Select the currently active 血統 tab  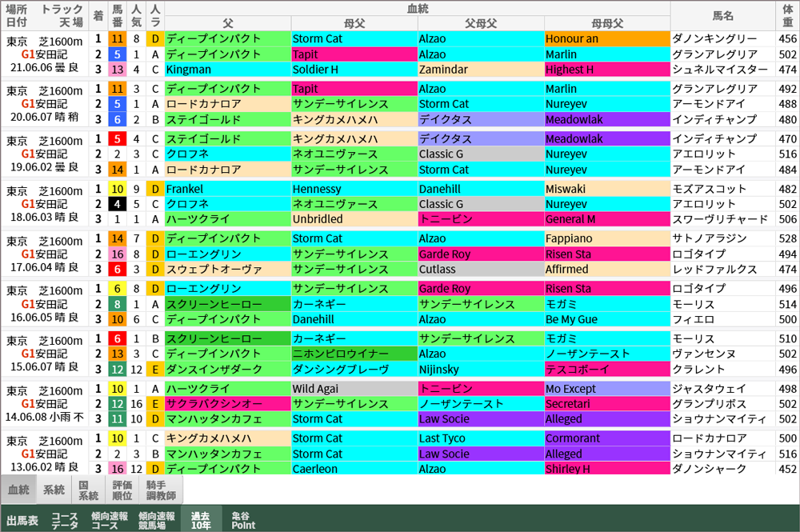point(21,489)
